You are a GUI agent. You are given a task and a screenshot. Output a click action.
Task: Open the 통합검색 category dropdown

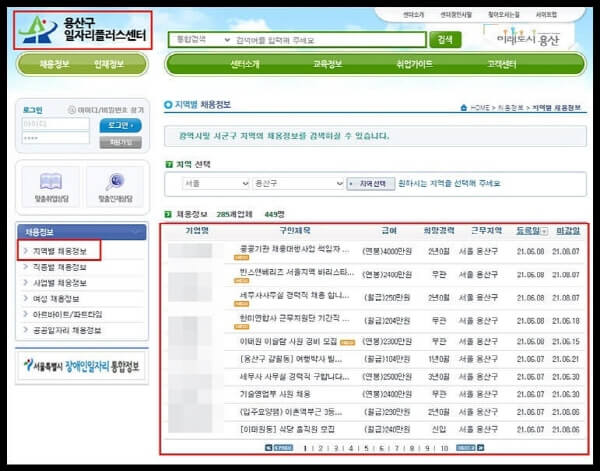[x=202, y=39]
